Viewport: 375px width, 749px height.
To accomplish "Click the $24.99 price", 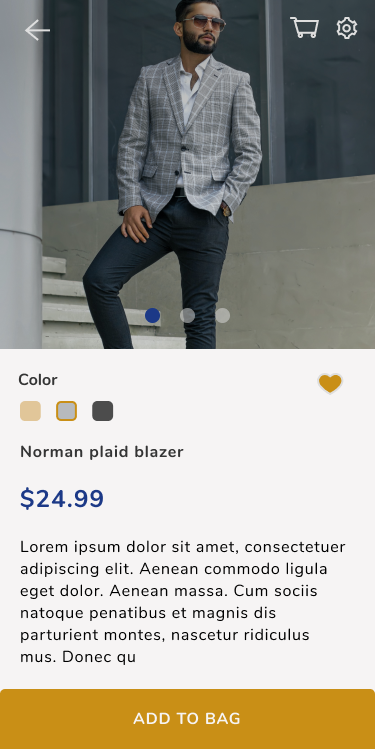I will [x=62, y=499].
